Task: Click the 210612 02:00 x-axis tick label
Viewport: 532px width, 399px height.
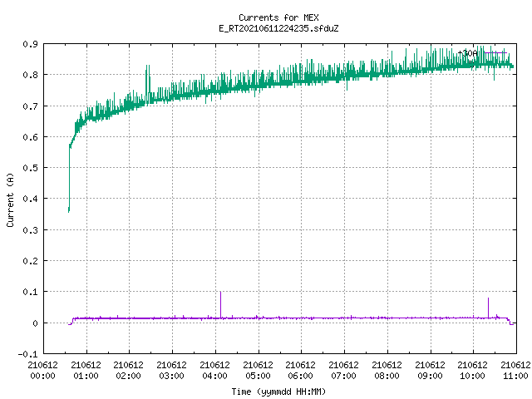Action: [x=128, y=371]
